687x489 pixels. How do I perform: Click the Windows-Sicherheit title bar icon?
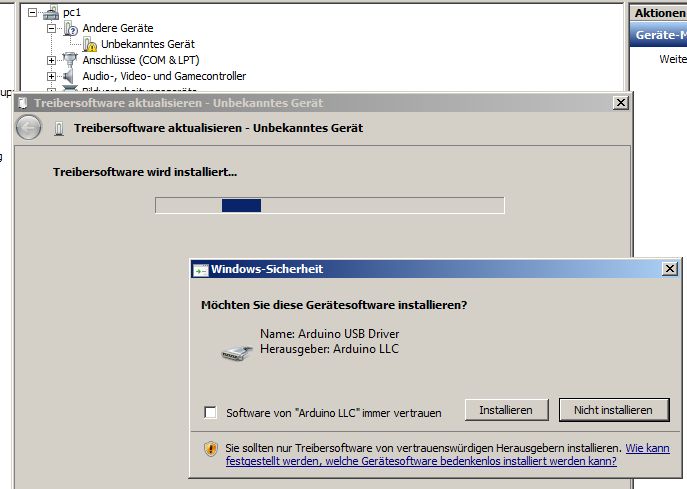point(201,270)
